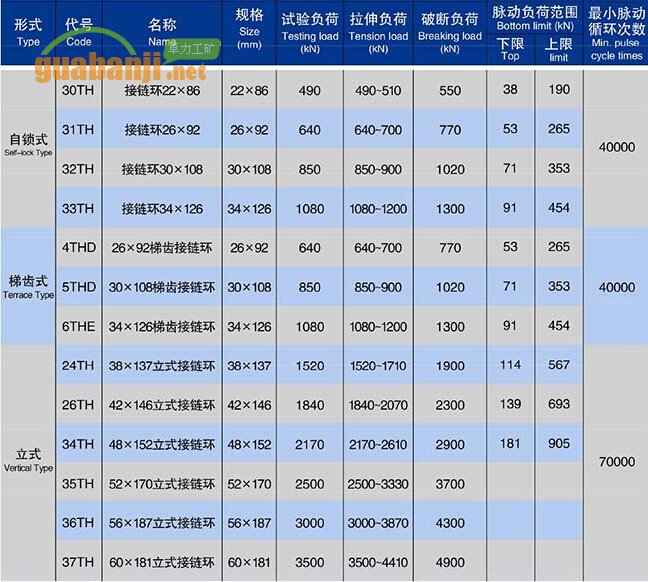Image resolution: width=648 pixels, height=582 pixels.
Task: Click the 下限 Top sub-header
Action: pos(510,50)
